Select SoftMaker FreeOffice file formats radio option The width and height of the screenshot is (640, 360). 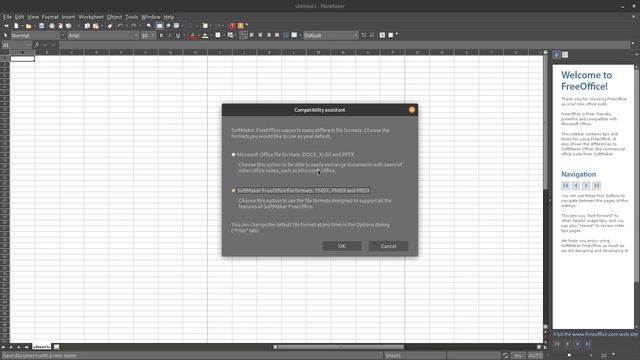pyautogui.click(x=233, y=191)
